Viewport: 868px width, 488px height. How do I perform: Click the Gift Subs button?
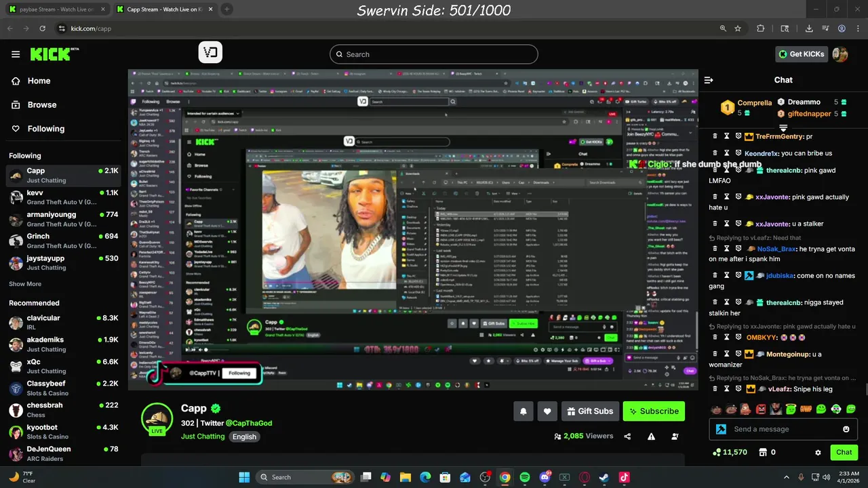point(589,411)
